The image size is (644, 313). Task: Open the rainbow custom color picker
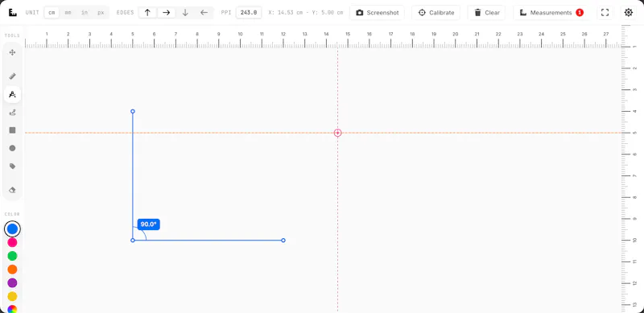pyautogui.click(x=12, y=309)
